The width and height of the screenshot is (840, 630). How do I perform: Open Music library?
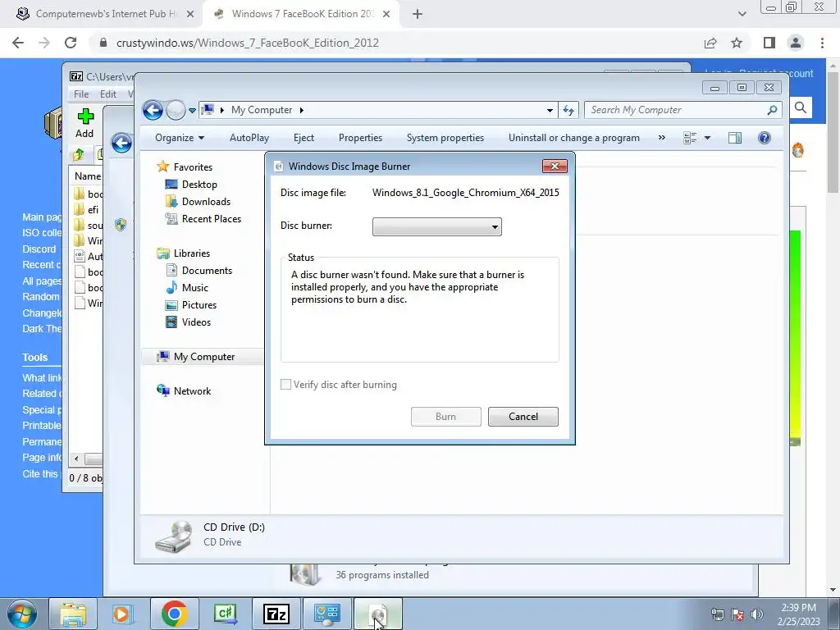pos(195,288)
